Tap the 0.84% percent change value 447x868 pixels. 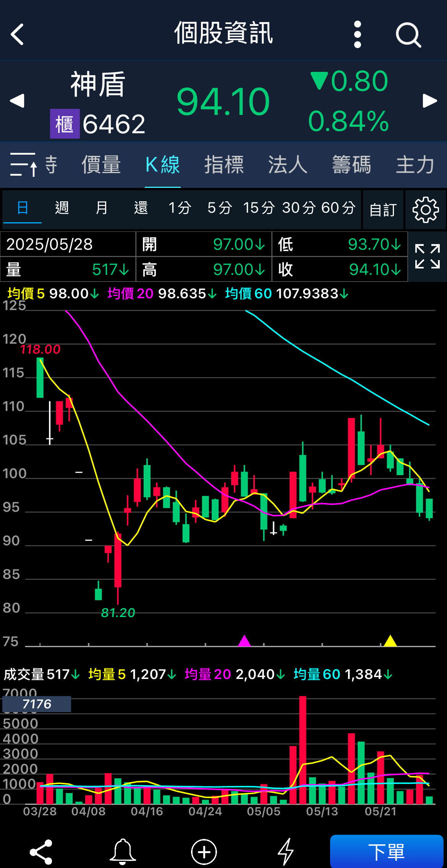point(348,121)
